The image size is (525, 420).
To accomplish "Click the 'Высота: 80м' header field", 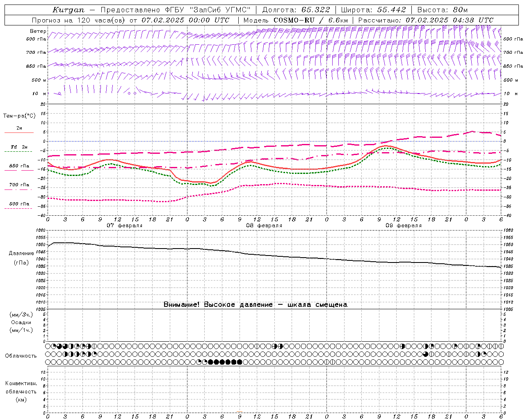I will tap(442, 10).
